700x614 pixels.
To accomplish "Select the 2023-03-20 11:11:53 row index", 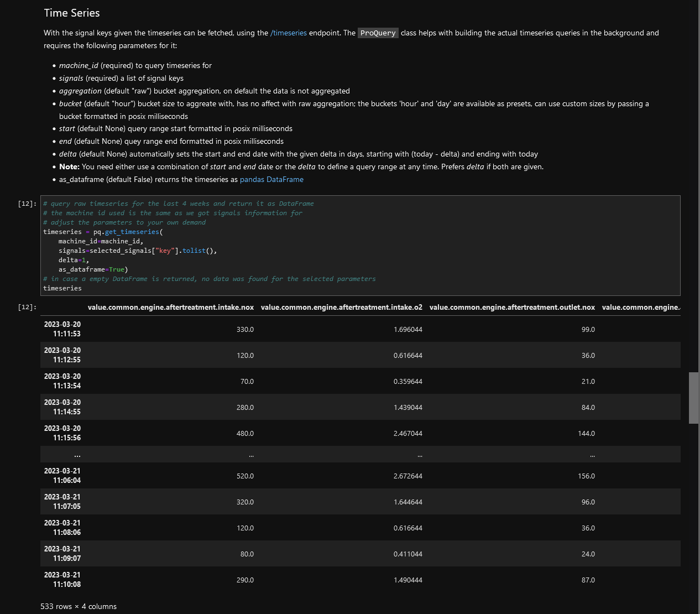I will point(62,329).
